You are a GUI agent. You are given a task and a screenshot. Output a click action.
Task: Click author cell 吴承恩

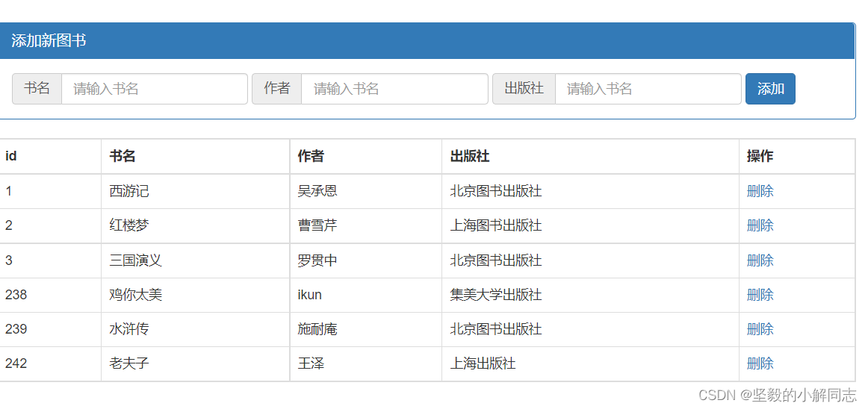click(366, 192)
